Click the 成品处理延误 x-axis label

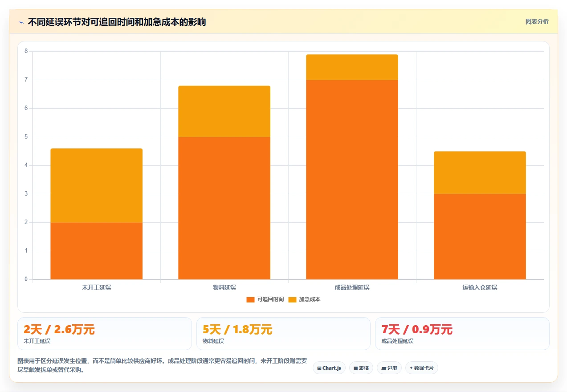(352, 287)
